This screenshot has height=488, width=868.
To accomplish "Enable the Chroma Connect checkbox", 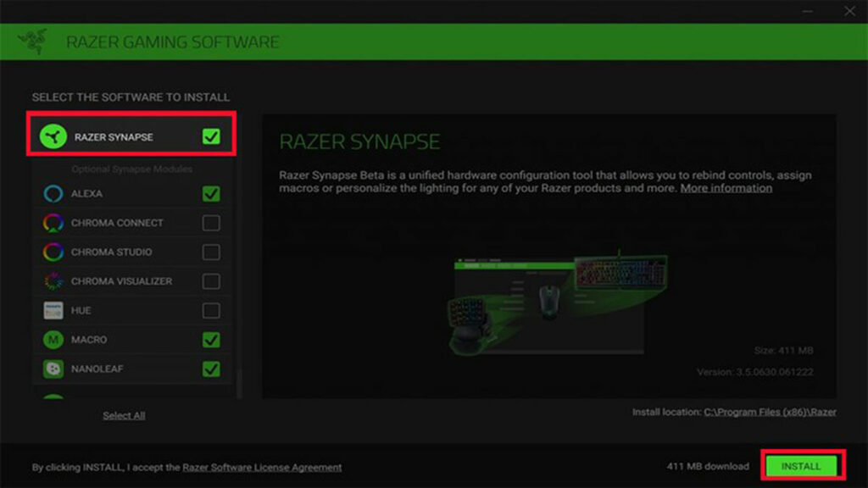I will [x=209, y=222].
